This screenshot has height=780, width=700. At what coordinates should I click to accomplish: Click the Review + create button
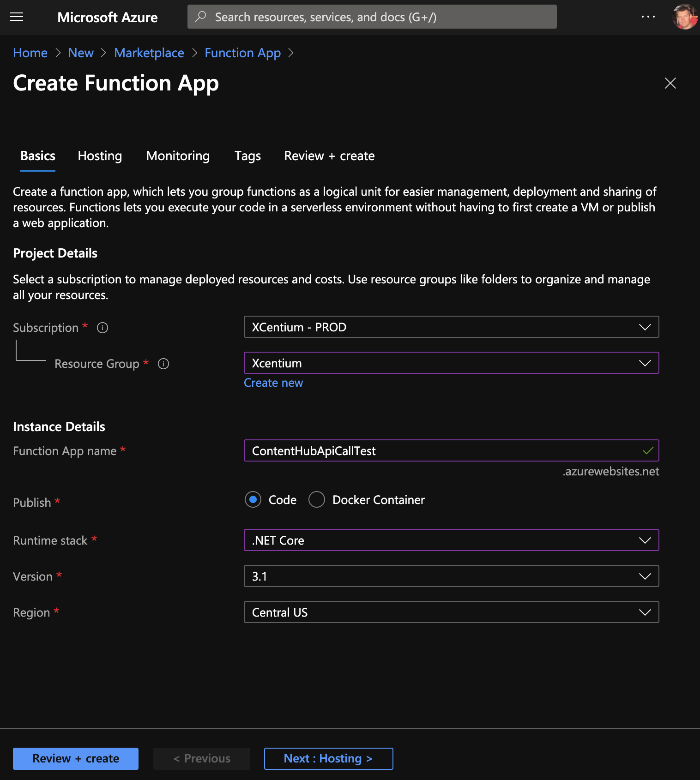point(76,758)
